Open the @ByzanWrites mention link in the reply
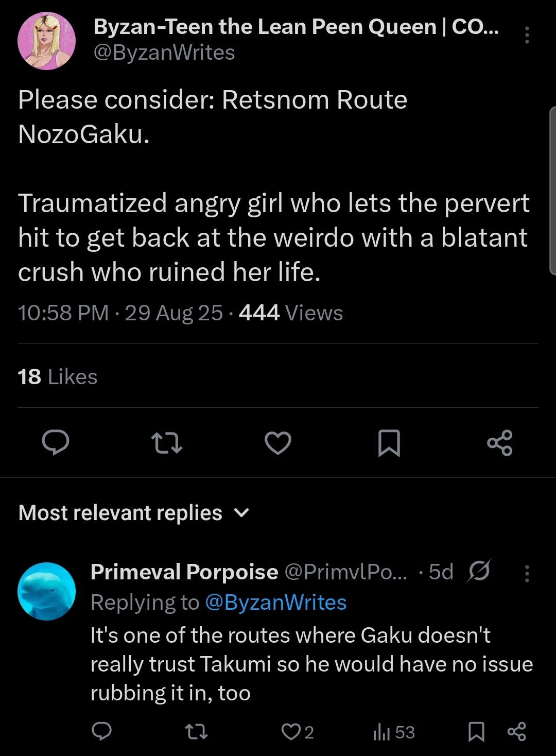The height and width of the screenshot is (756, 556). point(276,603)
